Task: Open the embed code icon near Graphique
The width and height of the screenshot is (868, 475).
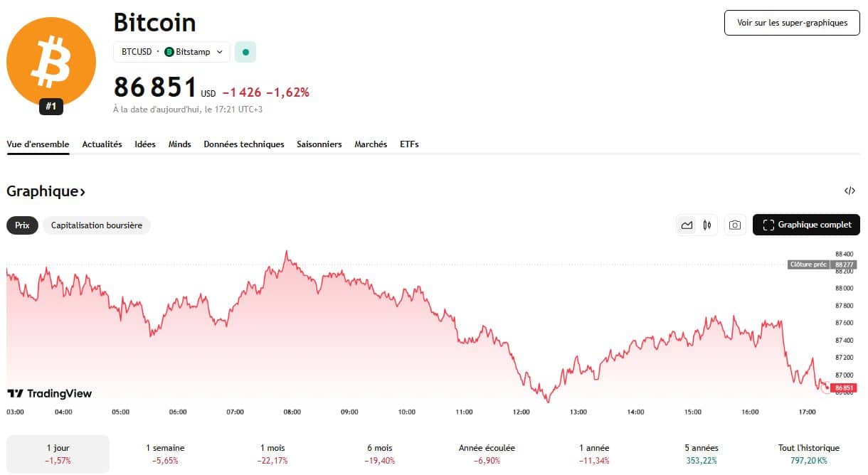Action: [x=850, y=191]
